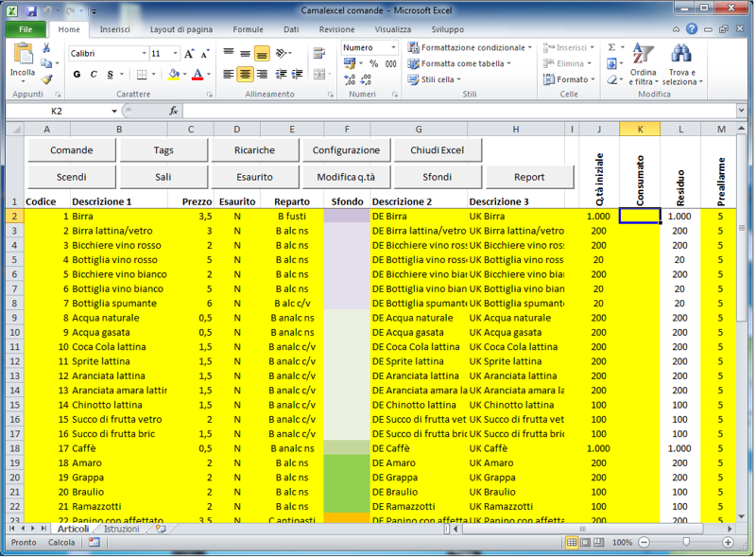Image resolution: width=756 pixels, height=558 pixels.
Task: Open the Istruzioni sheet tab
Action: click(122, 530)
